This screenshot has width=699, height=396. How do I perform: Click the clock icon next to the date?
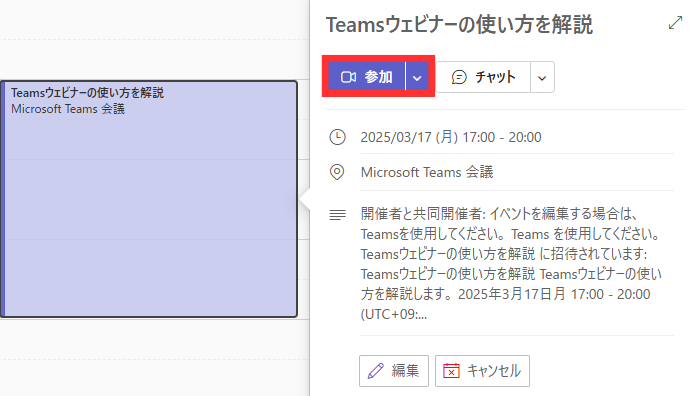(x=337, y=137)
